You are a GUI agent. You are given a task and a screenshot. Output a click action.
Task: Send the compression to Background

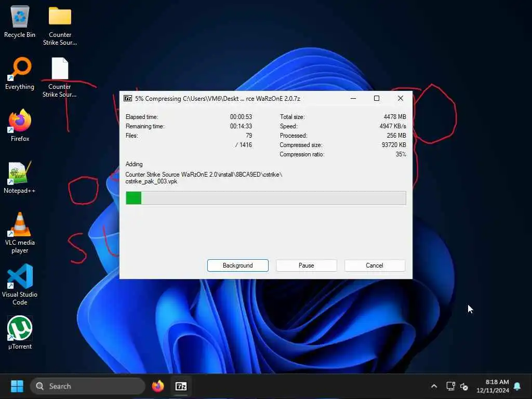click(x=238, y=265)
